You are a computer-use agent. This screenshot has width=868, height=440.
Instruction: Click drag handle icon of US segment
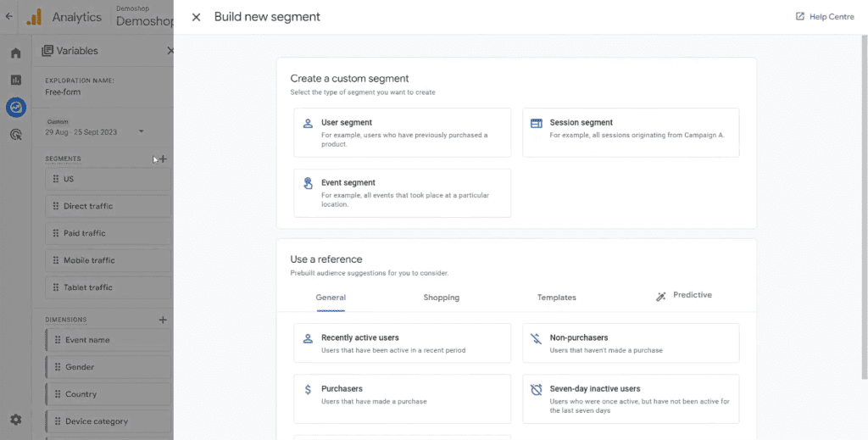pos(55,180)
